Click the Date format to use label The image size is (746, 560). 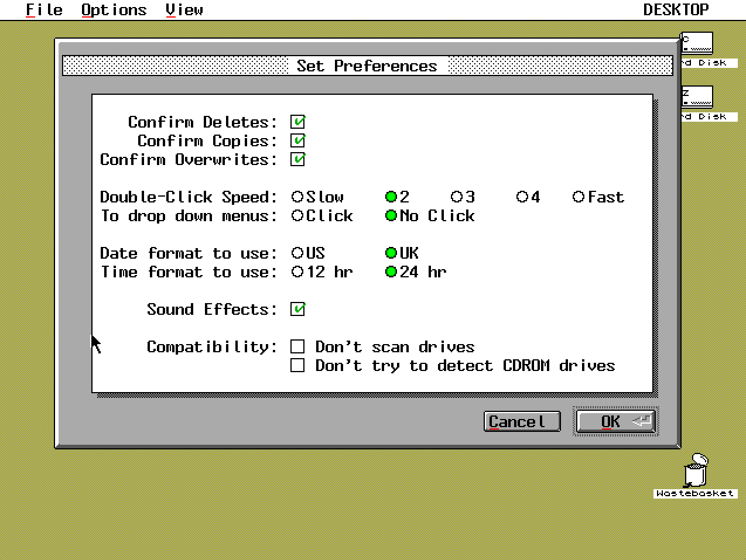tap(189, 253)
